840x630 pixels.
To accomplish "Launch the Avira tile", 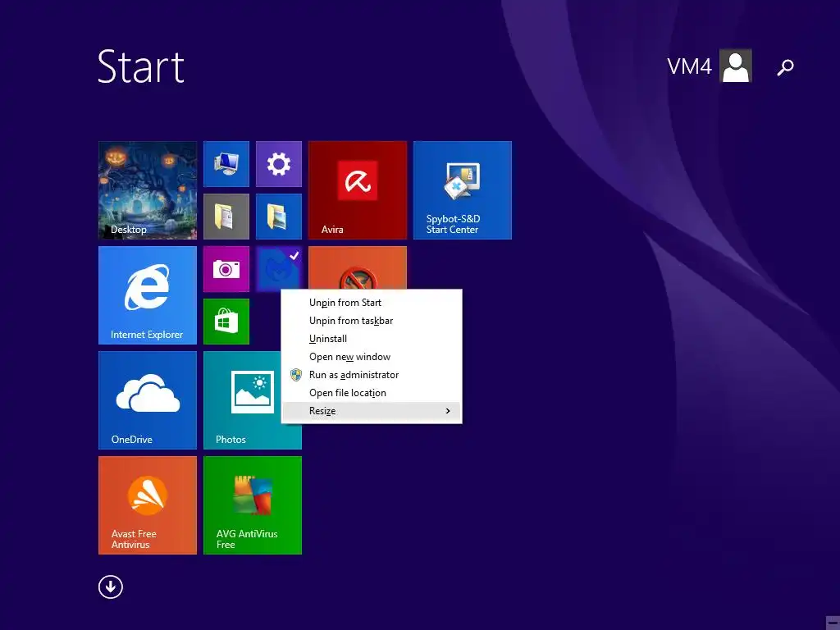I will point(358,190).
